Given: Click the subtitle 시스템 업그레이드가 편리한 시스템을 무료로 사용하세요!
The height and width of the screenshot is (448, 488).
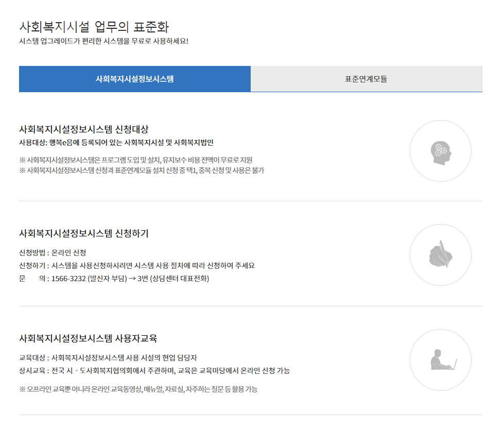Looking at the screenshot, I should (x=103, y=41).
